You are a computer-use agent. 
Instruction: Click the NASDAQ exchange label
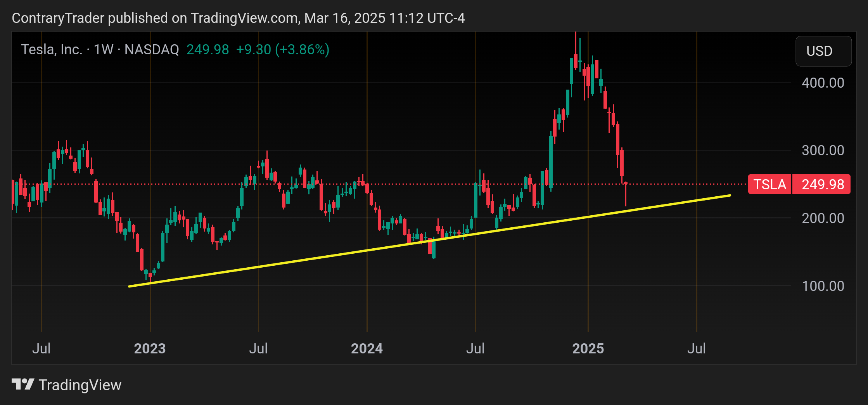[152, 50]
